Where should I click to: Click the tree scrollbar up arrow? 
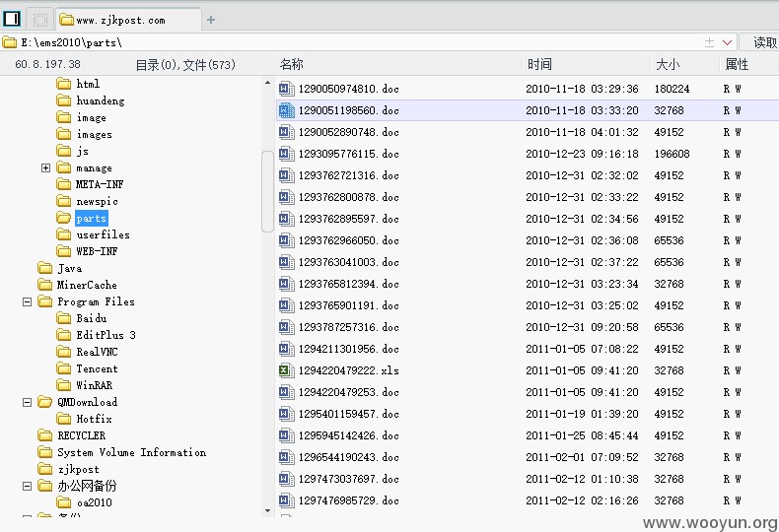[x=268, y=83]
